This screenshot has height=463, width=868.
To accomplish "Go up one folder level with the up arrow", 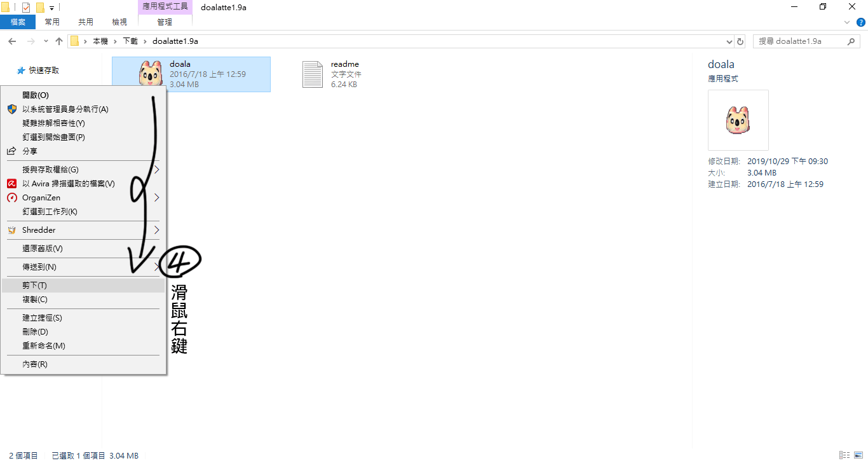I will click(59, 41).
